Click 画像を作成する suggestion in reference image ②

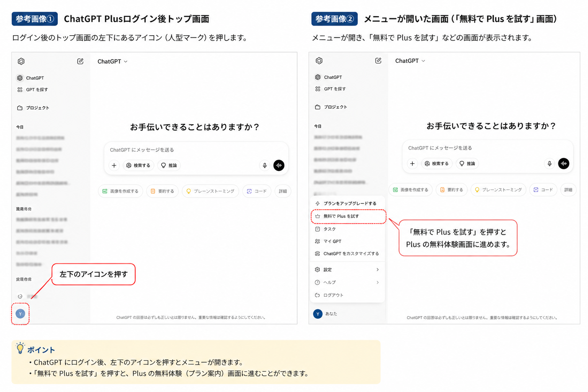point(411,189)
